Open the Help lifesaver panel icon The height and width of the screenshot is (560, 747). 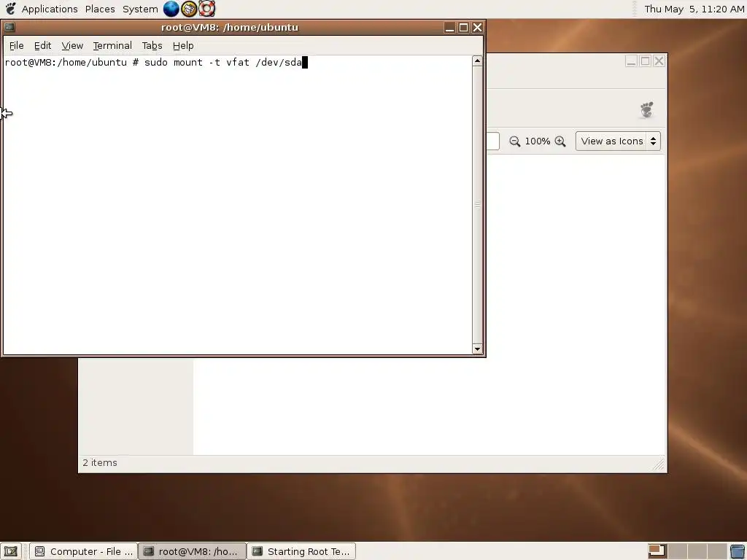click(x=206, y=9)
